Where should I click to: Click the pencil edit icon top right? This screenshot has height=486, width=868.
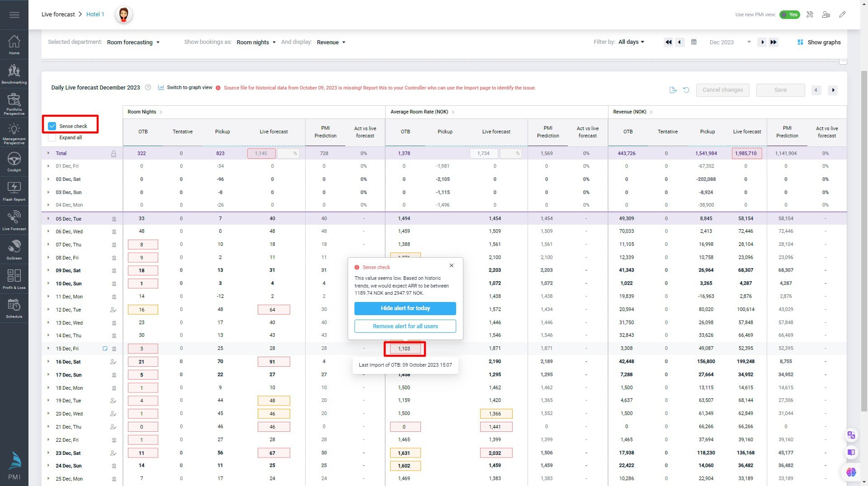point(842,14)
